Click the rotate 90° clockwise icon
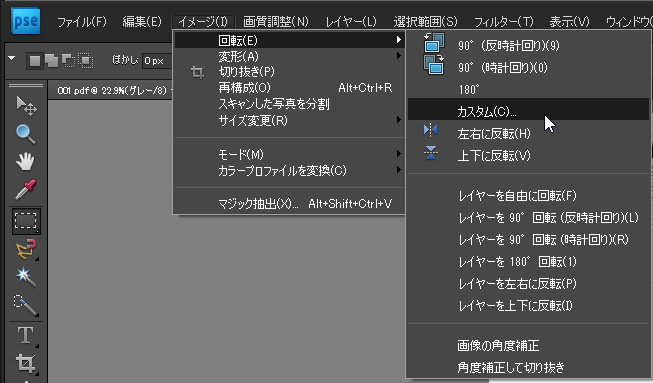This screenshot has height=383, width=653. click(x=434, y=65)
